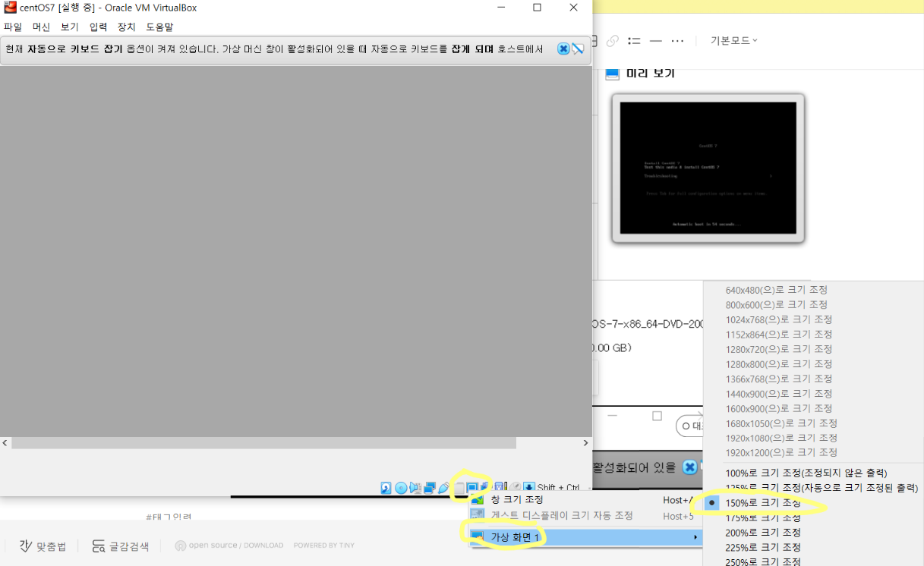This screenshot has width=924, height=566.
Task: Click the horizontal scrollbar thumb in the VM window
Action: click(263, 442)
